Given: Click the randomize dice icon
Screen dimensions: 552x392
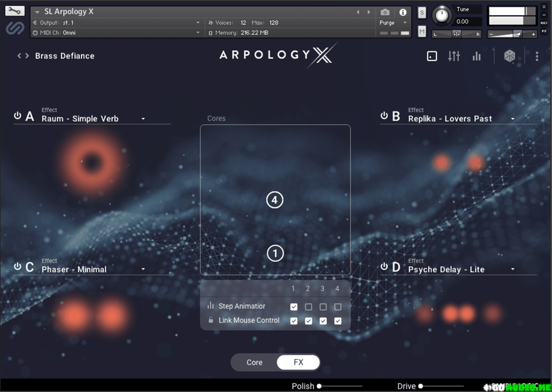Looking at the screenshot, I should [510, 56].
